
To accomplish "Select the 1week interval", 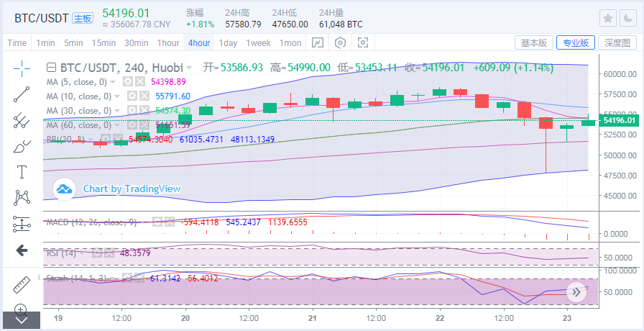I will [x=258, y=42].
